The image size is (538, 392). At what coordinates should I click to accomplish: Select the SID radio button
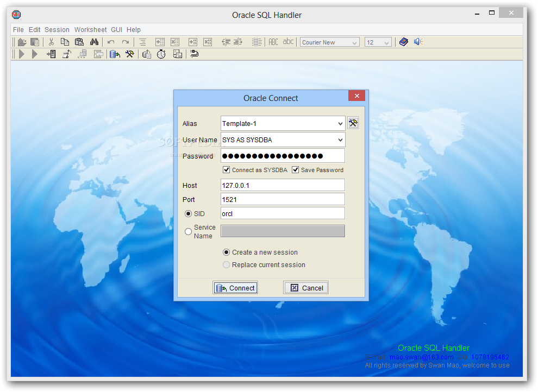pos(188,214)
